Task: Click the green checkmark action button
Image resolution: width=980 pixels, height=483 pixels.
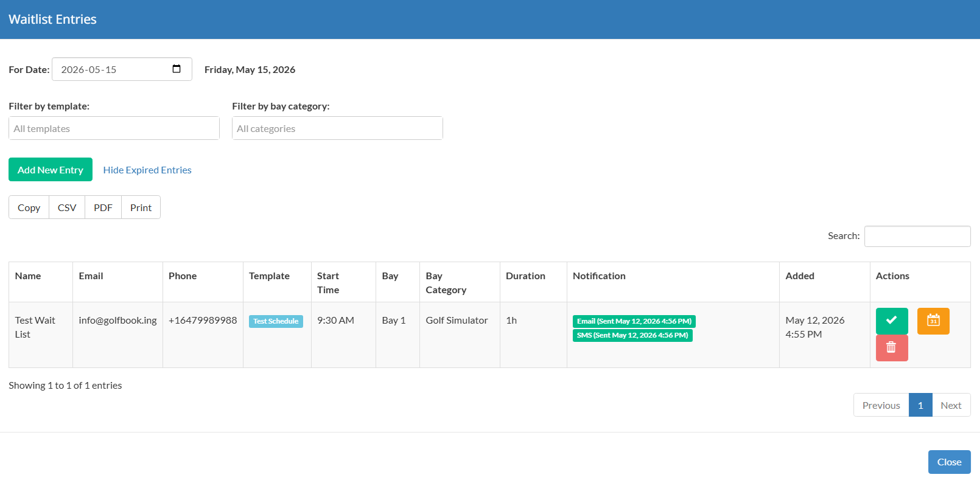Action: pos(892,321)
